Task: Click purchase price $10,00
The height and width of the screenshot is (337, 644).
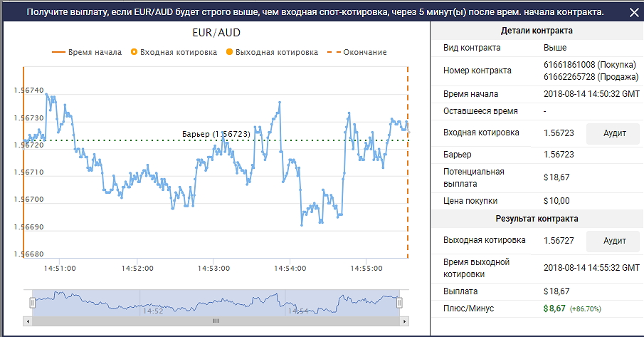Action: [x=556, y=201]
